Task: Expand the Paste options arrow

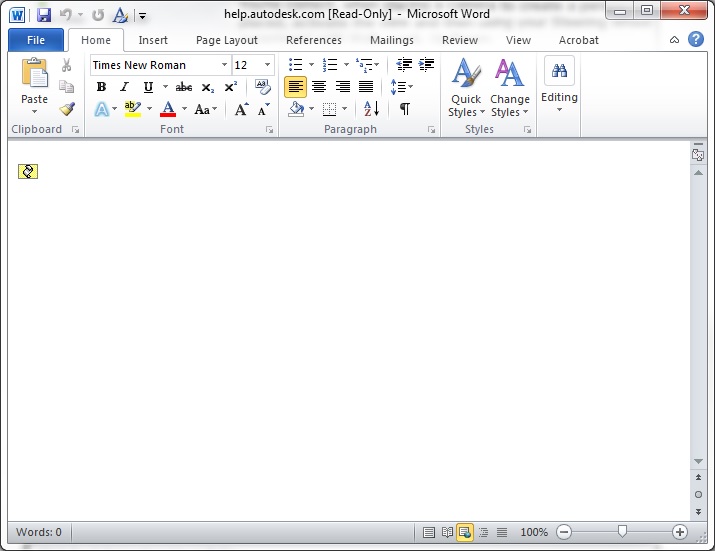Action: [x=34, y=111]
